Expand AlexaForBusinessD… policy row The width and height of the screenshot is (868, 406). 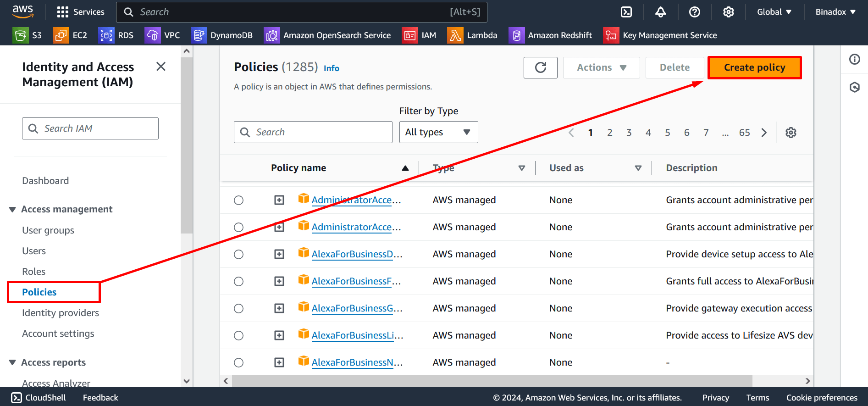pyautogui.click(x=279, y=254)
